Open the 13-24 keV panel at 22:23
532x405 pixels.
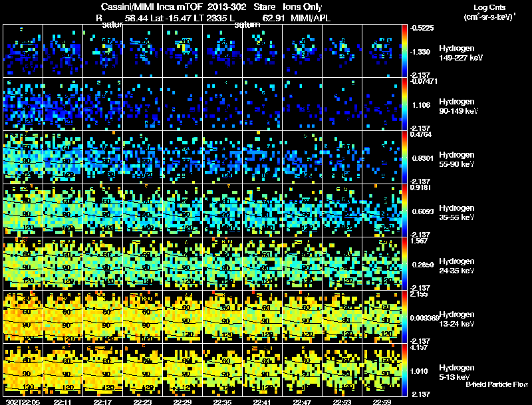tap(142, 317)
